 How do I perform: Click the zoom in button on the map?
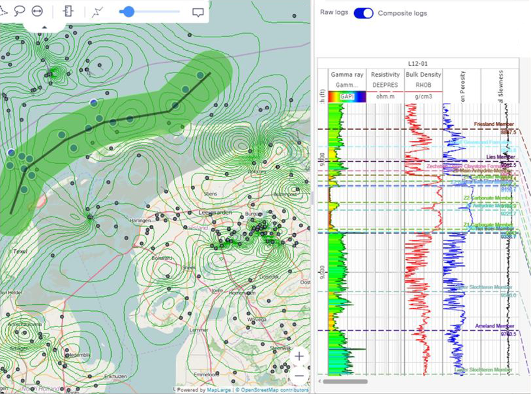pyautogui.click(x=299, y=356)
